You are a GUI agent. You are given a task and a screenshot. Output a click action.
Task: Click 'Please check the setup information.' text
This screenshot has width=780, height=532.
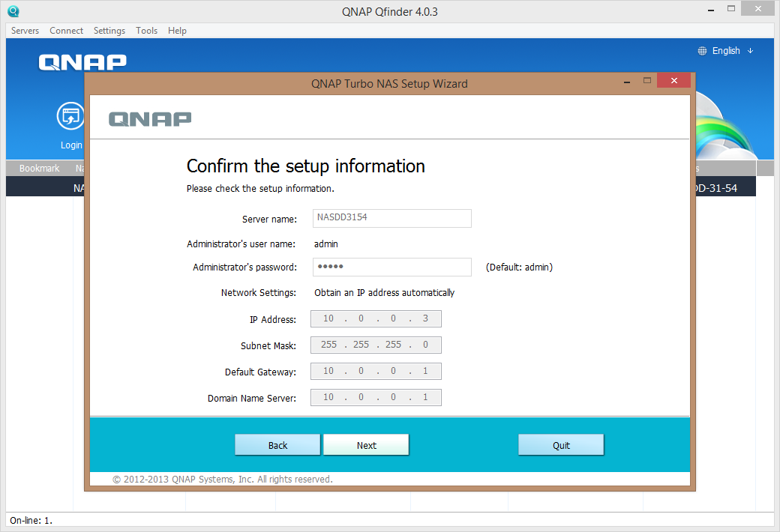coord(260,189)
